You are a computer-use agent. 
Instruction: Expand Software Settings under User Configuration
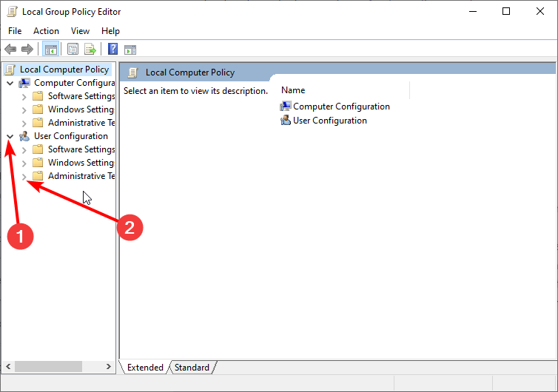coord(24,150)
